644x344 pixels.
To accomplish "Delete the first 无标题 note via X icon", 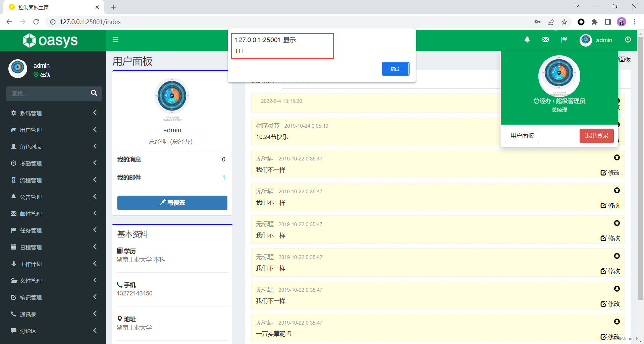I will (x=617, y=157).
